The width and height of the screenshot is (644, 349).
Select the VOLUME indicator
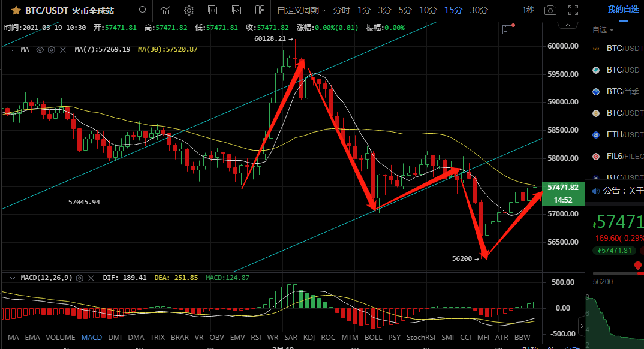[61, 338]
